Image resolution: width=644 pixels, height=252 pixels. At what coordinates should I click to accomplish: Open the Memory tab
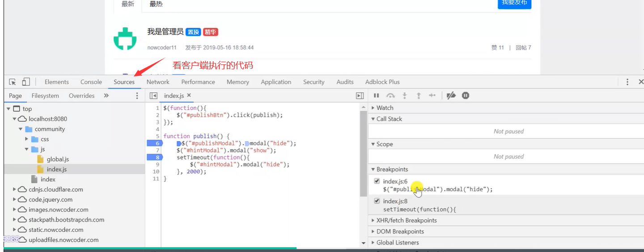[238, 82]
